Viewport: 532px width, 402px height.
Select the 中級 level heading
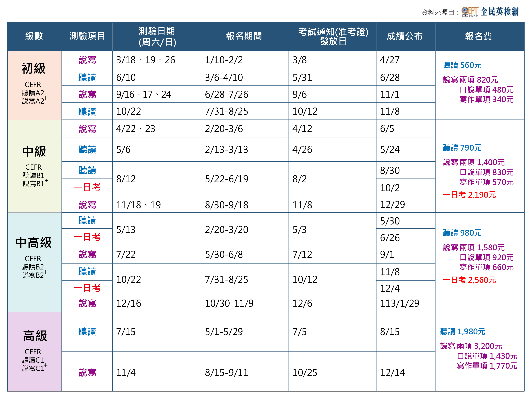pos(34,151)
